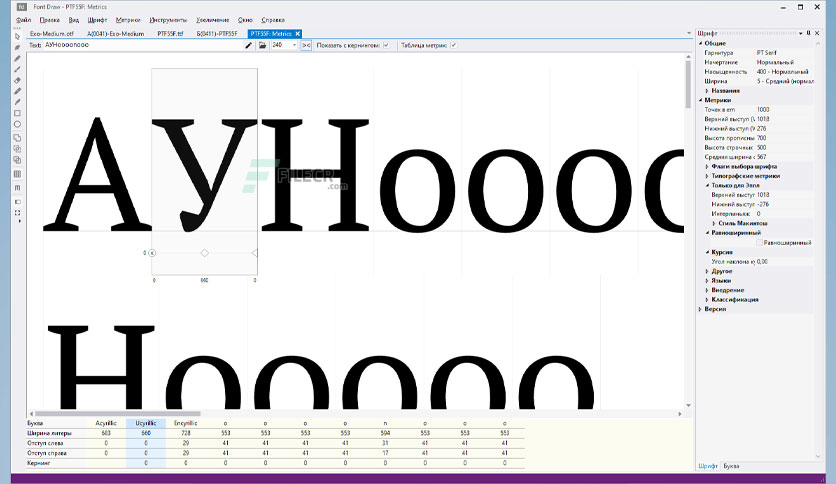836x484 pixels.
Task: Open the Увеличение menu
Action: (x=212, y=20)
